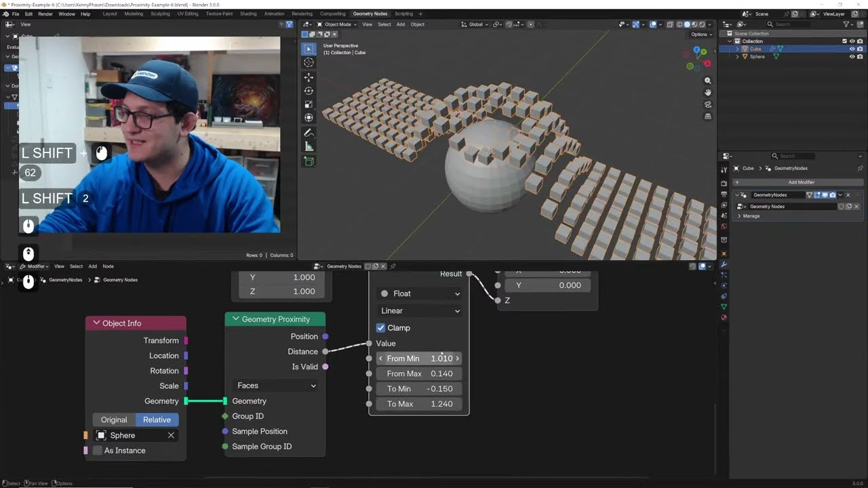Image resolution: width=868 pixels, height=488 pixels.
Task: Activate the Move tool
Action: 309,78
